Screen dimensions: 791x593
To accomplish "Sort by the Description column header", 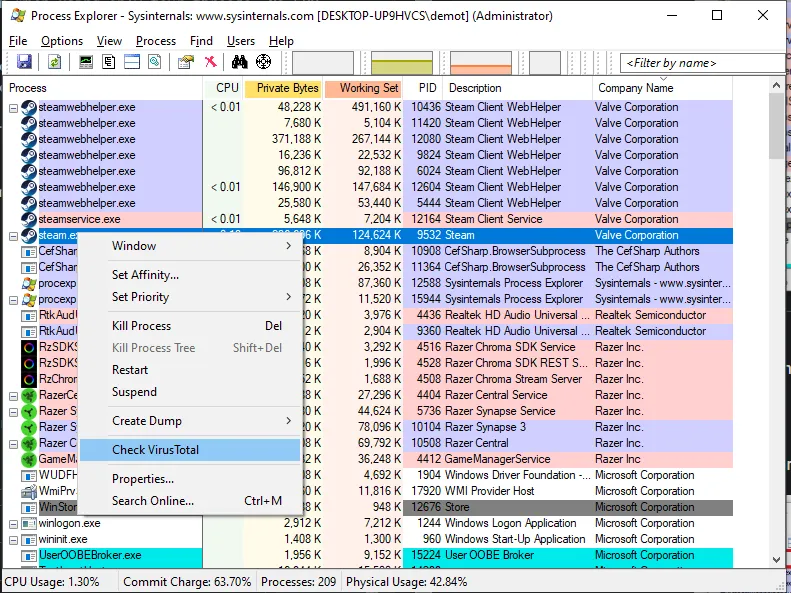I will click(518, 88).
